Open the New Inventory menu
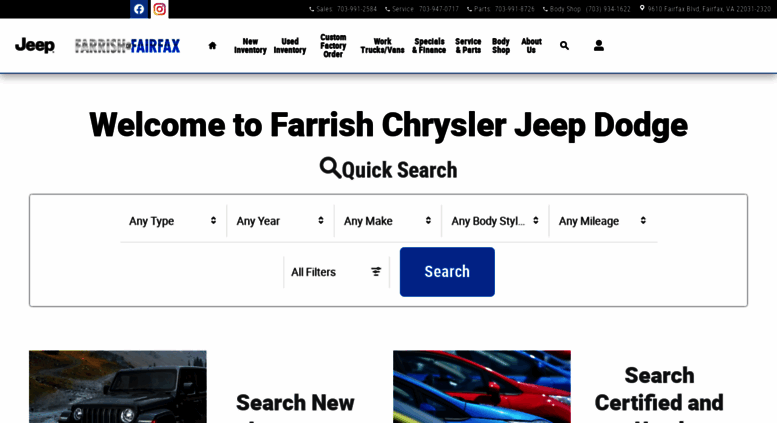The image size is (777, 423). (x=250, y=46)
